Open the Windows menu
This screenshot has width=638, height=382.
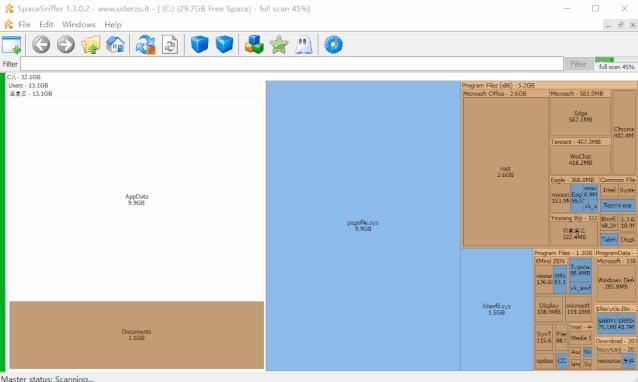coord(79,25)
